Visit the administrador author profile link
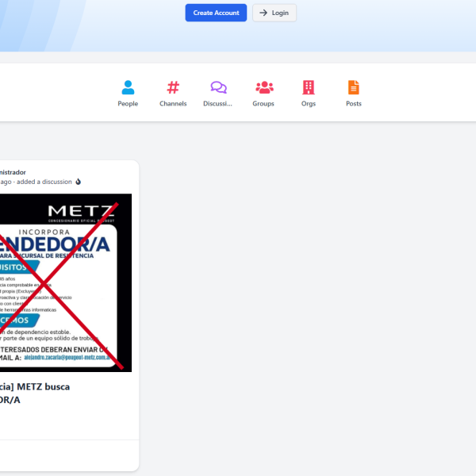Viewport: 476px width, 476px height. click(x=13, y=172)
